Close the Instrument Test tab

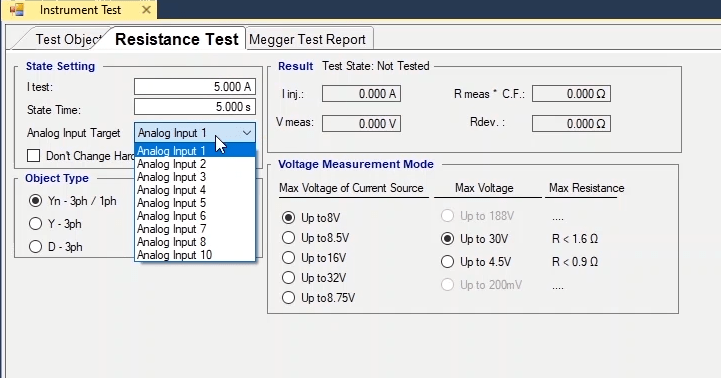[x=146, y=10]
